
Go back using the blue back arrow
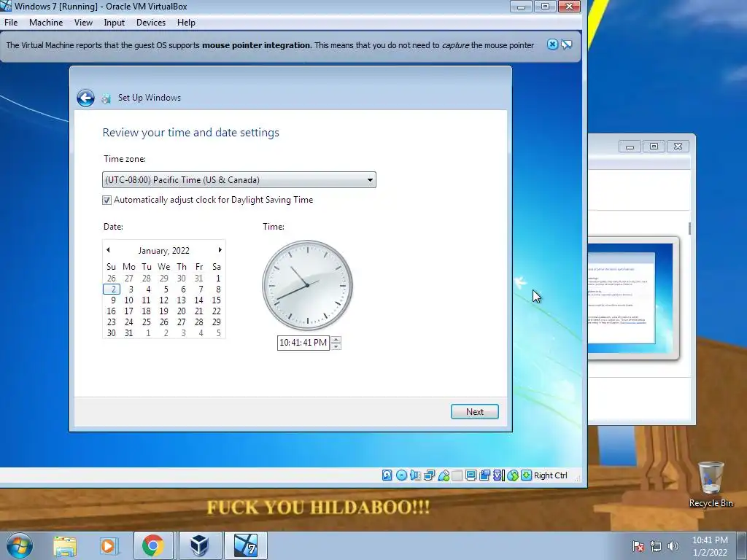tap(86, 98)
